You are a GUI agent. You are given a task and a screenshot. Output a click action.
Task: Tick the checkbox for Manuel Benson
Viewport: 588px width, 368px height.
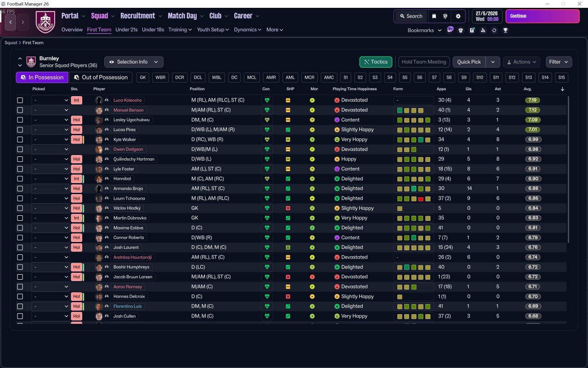tap(20, 110)
